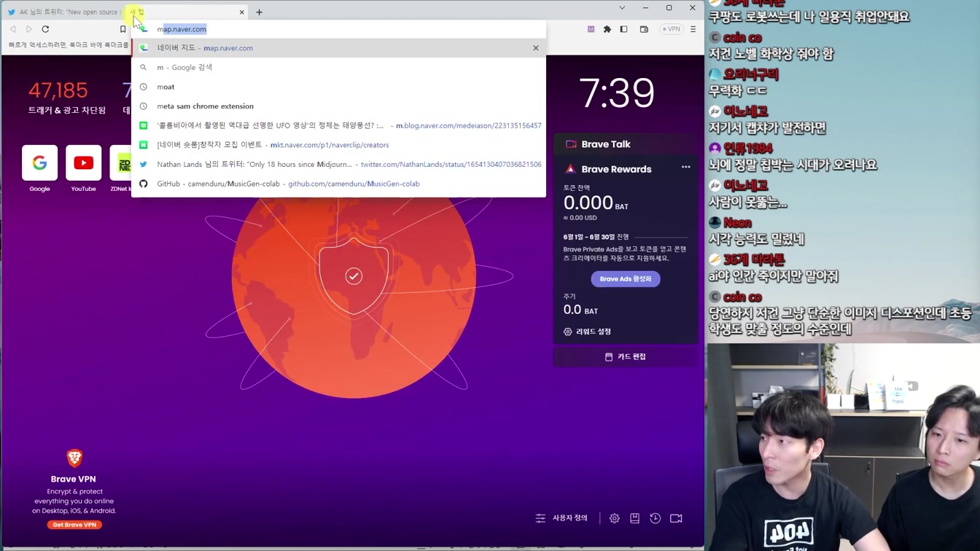Open the Nathan Lands Twitter suggestion

339,165
